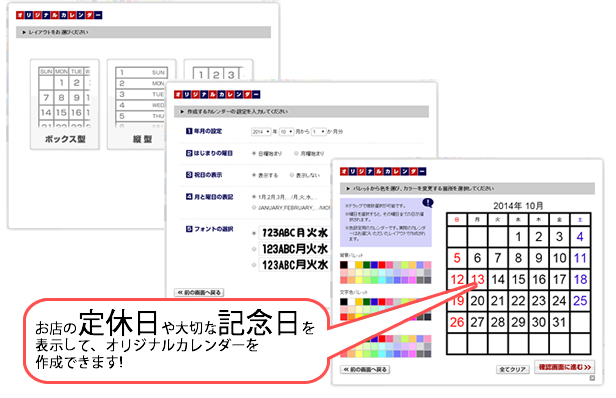Select date 11 in the calendar
The image size is (616, 398).
click(x=580, y=258)
